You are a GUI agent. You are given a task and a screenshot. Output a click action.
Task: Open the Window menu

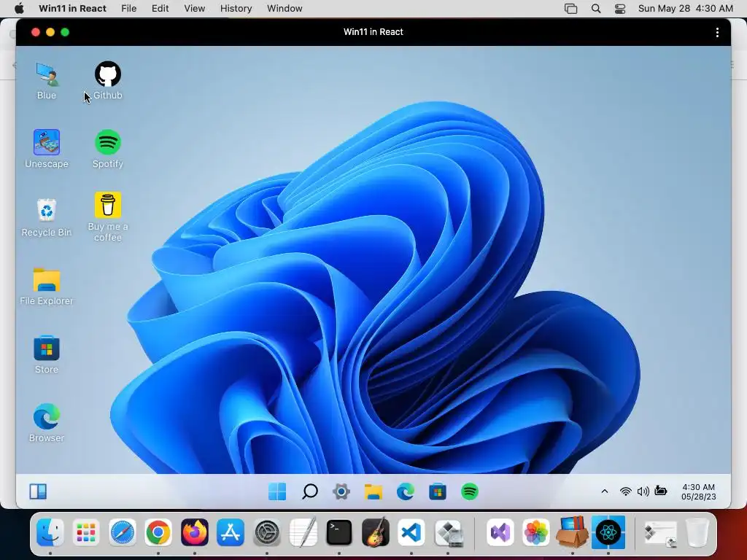pos(285,9)
